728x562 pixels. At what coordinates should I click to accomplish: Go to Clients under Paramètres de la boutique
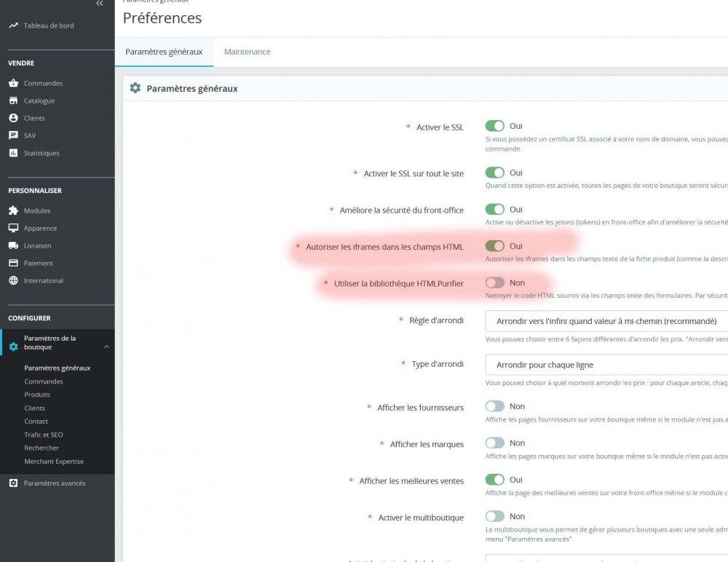[35, 408]
